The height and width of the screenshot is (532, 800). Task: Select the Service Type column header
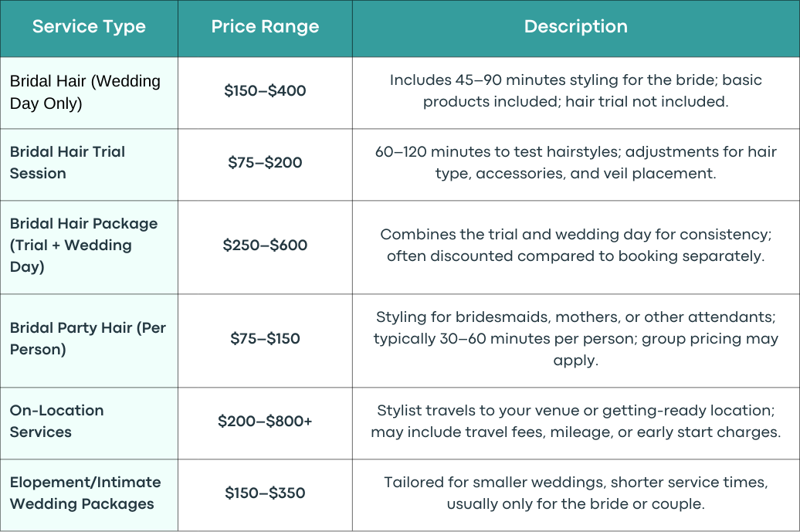(x=89, y=29)
